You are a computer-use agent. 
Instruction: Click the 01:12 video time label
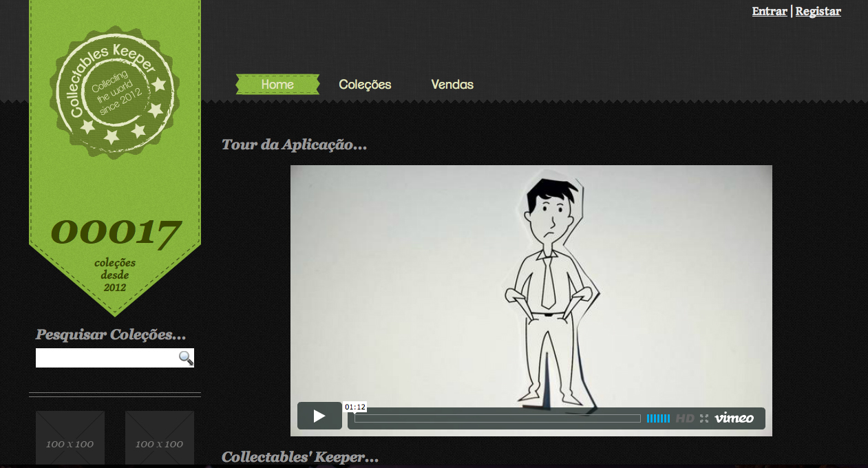click(355, 407)
